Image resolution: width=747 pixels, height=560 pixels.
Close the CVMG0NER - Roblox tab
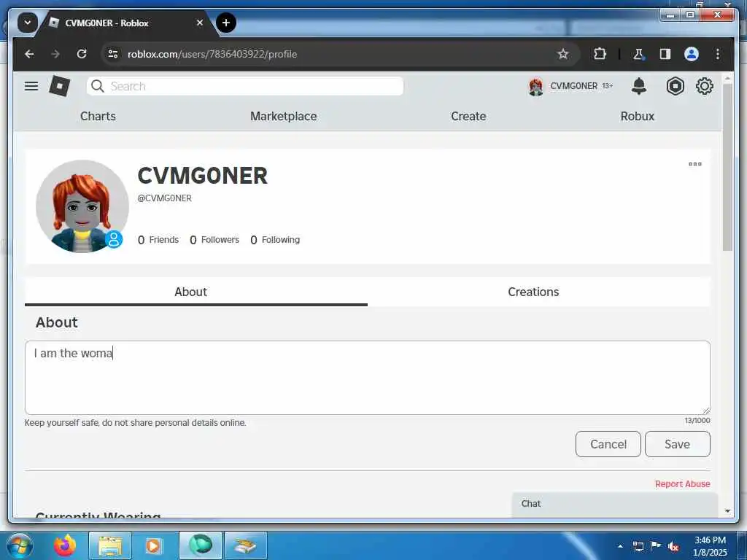coord(200,23)
